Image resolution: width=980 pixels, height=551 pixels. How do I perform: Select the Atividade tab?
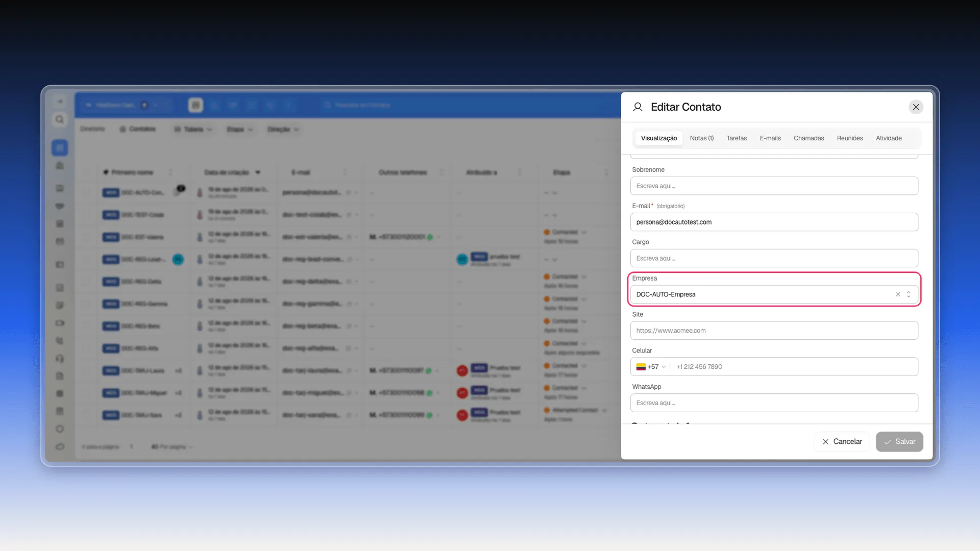(888, 138)
